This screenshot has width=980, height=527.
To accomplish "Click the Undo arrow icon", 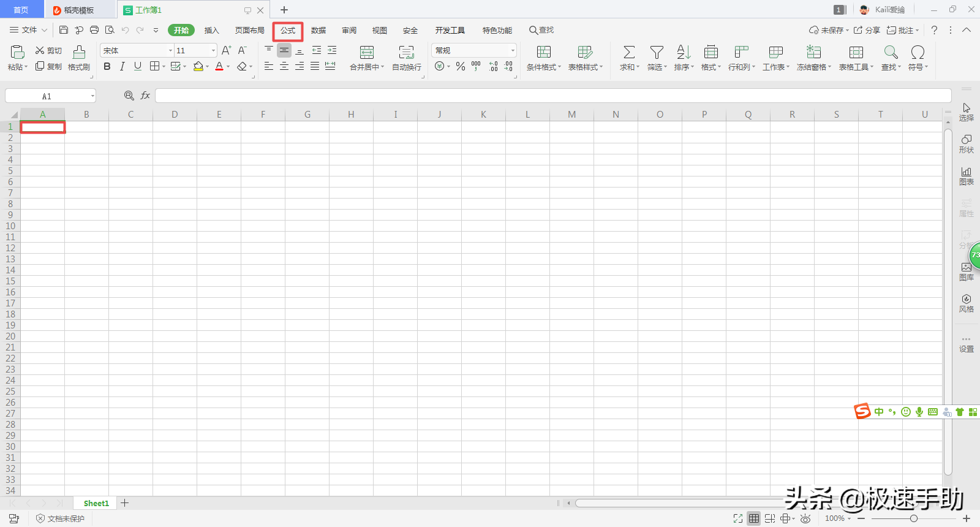I will (x=125, y=29).
